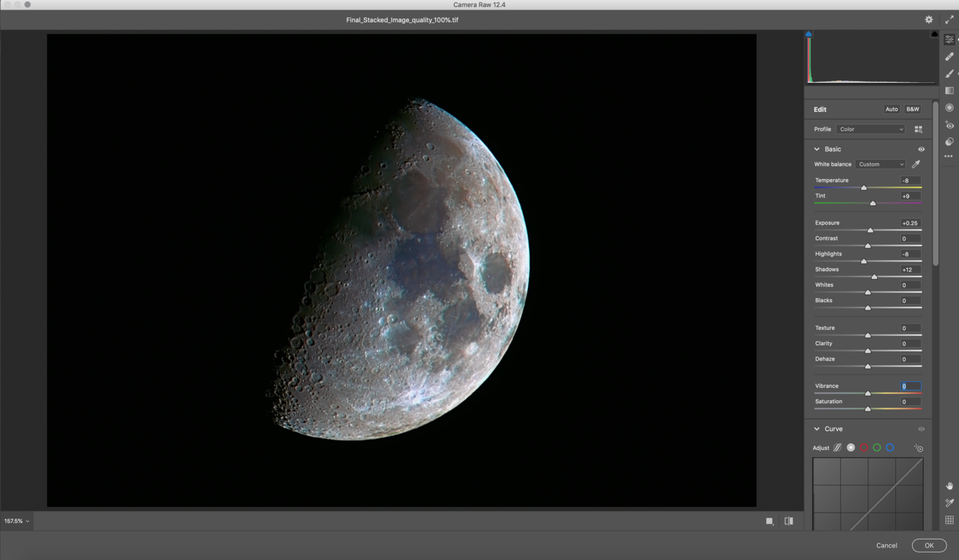The image size is (959, 560).
Task: Select the Hand tool
Action: tap(949, 486)
